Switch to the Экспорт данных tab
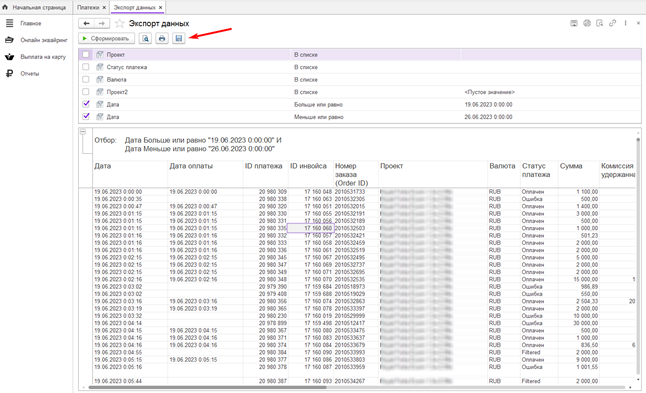Image resolution: width=646 pixels, height=393 pixels. click(x=134, y=7)
